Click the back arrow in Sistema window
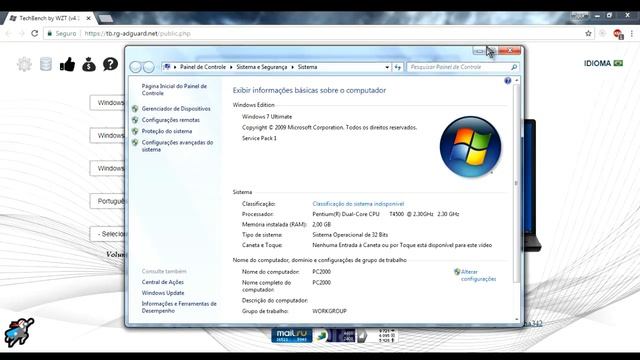The width and height of the screenshot is (640, 360). (136, 67)
